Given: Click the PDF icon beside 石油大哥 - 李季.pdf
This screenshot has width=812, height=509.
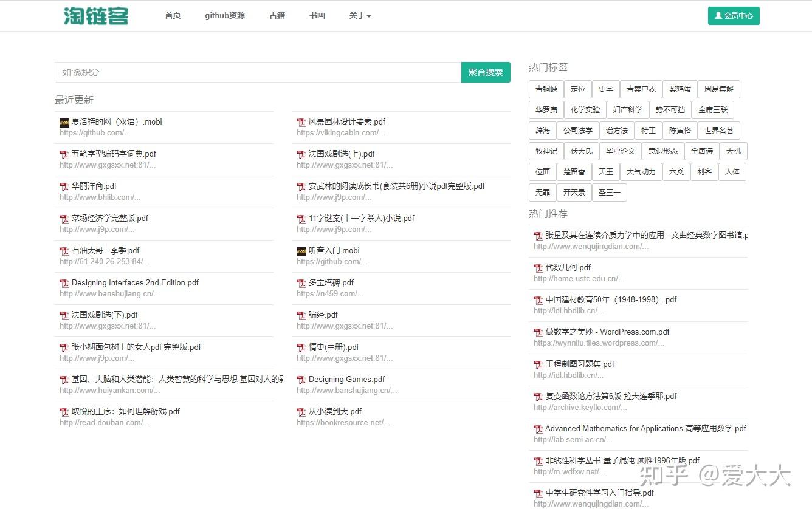Looking at the screenshot, I should pos(64,251).
